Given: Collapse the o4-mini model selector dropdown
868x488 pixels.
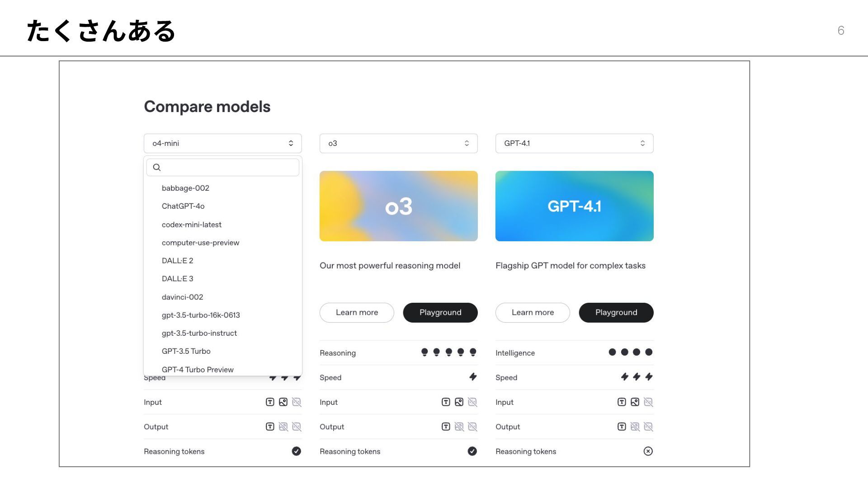Looking at the screenshot, I should pyautogui.click(x=222, y=143).
